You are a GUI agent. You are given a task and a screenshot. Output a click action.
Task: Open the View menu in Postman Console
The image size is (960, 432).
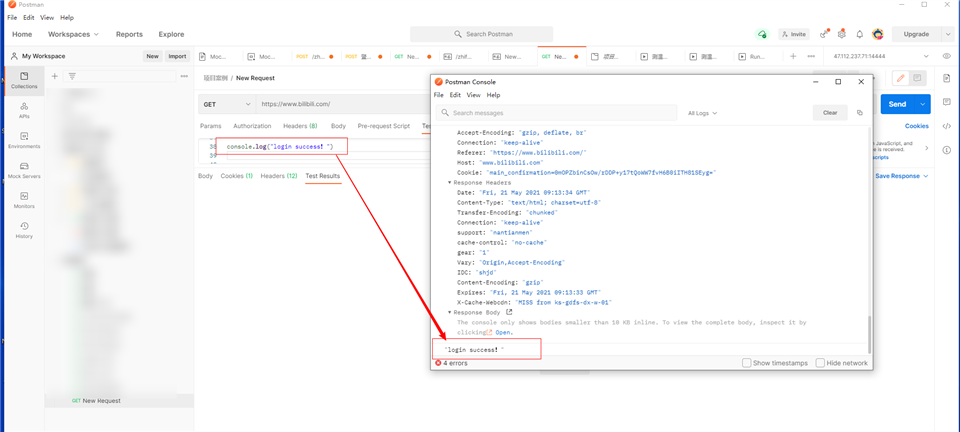pyautogui.click(x=474, y=95)
